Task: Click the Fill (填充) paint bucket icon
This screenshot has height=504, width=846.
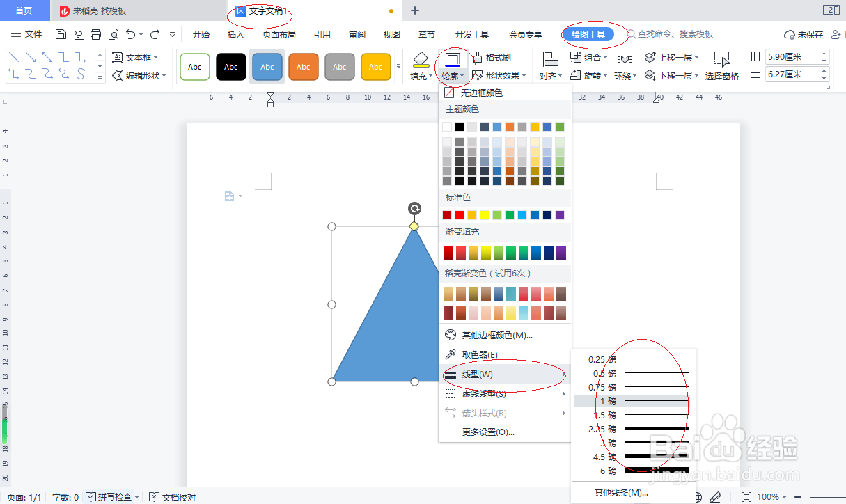Action: (420, 59)
